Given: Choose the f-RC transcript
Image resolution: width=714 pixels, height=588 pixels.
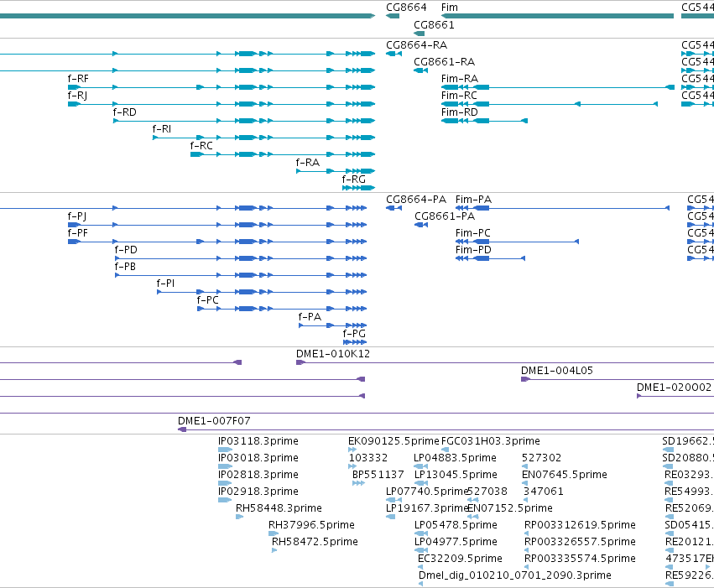Looking at the screenshot, I should [x=283, y=154].
